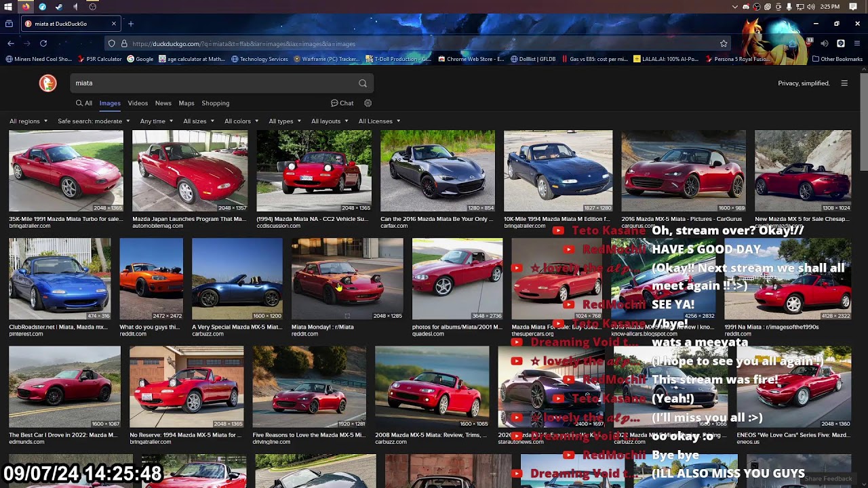Reload the current page
The width and height of the screenshot is (868, 488).
tap(43, 43)
